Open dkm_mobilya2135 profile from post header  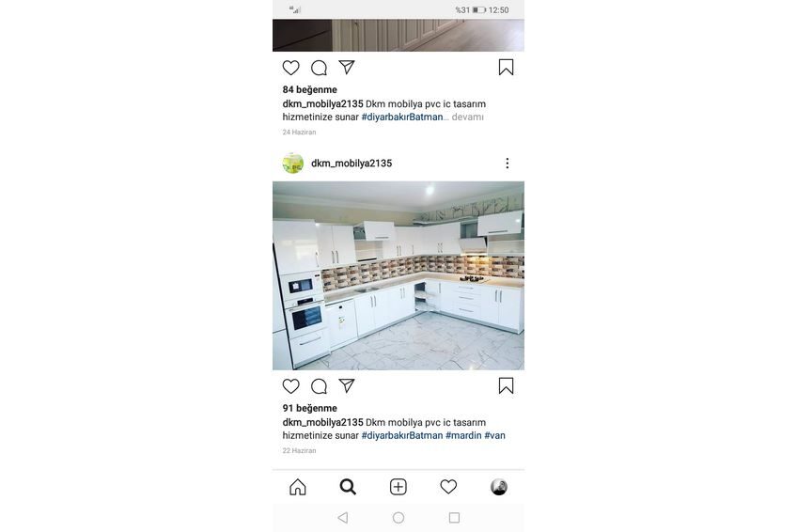coord(352,164)
